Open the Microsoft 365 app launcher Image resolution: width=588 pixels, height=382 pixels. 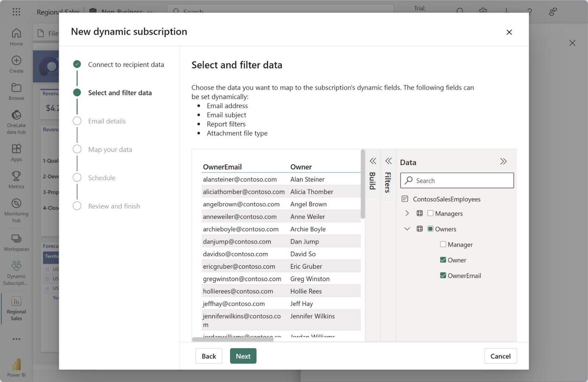[16, 11]
